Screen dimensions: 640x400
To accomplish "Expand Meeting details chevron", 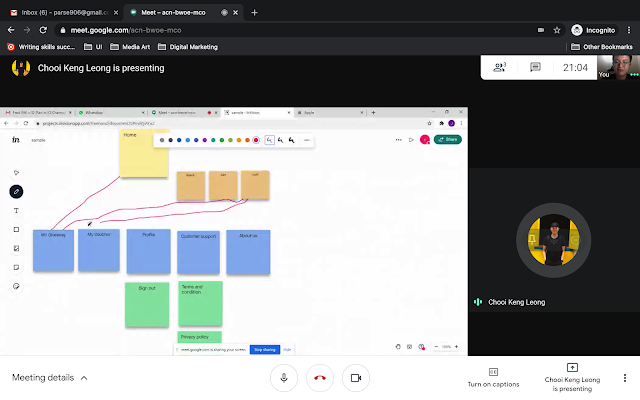I will [84, 378].
